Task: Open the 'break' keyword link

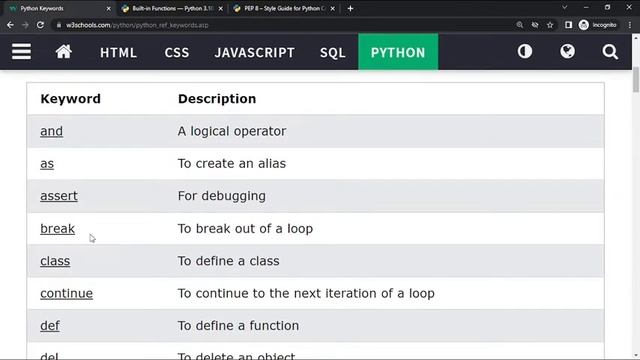Action: 58,229
